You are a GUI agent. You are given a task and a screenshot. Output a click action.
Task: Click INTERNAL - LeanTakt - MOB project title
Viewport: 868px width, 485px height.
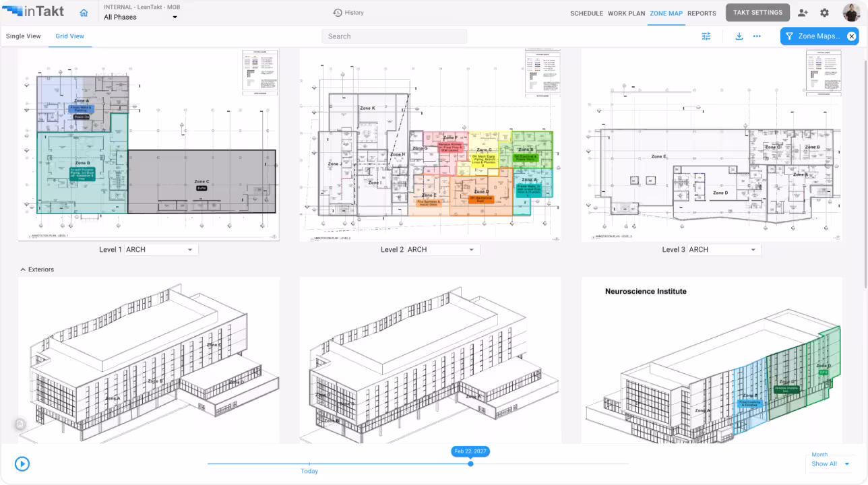(x=142, y=7)
